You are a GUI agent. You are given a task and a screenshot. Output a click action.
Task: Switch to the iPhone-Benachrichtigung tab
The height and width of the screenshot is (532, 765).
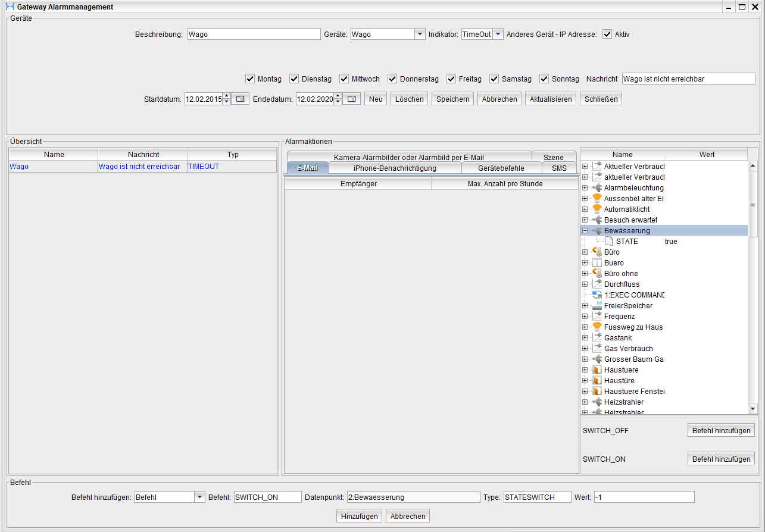tap(394, 168)
